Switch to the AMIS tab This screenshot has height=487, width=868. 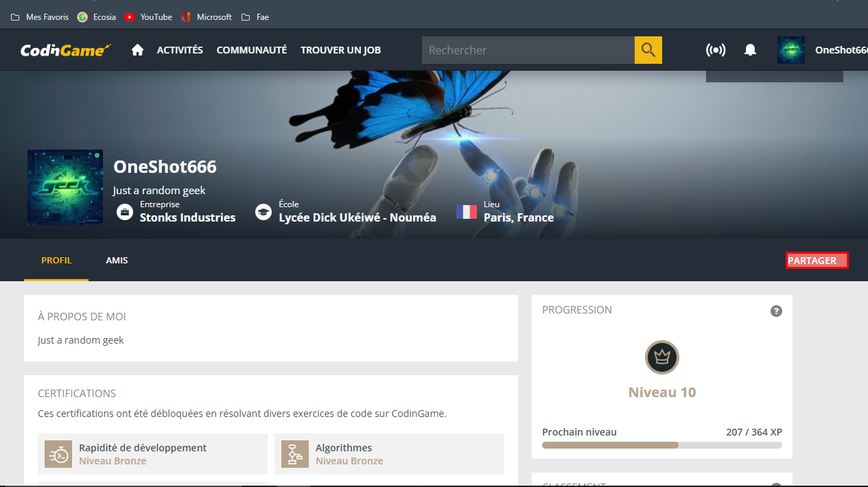click(117, 261)
